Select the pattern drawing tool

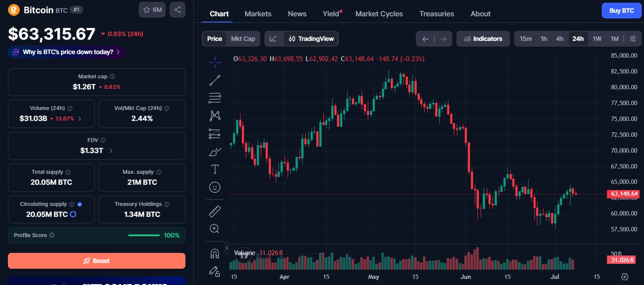coord(215,116)
